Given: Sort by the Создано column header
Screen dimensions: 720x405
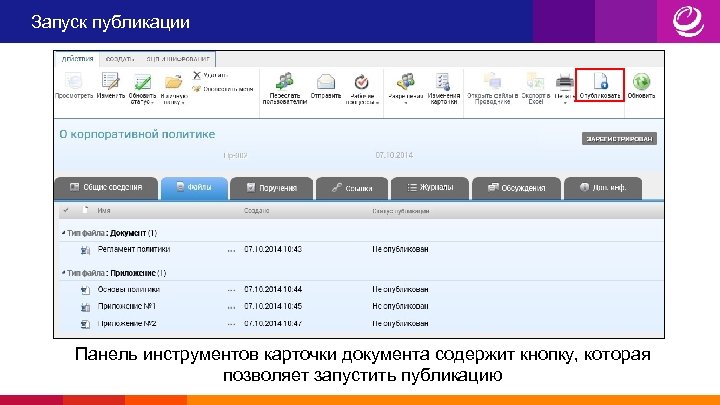Looking at the screenshot, I should [x=256, y=211].
